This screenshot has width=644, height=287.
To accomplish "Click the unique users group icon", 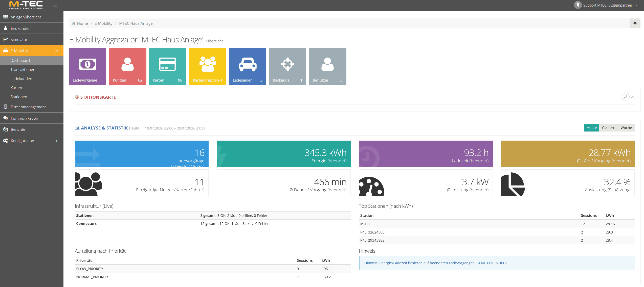I will [x=88, y=184].
